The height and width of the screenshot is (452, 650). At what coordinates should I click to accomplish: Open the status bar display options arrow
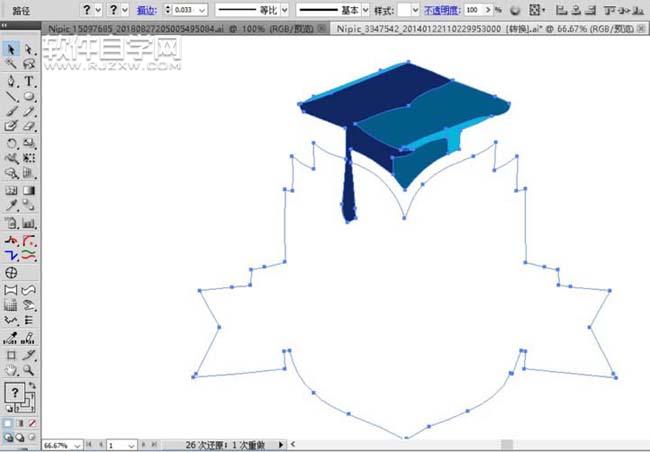coord(281,445)
